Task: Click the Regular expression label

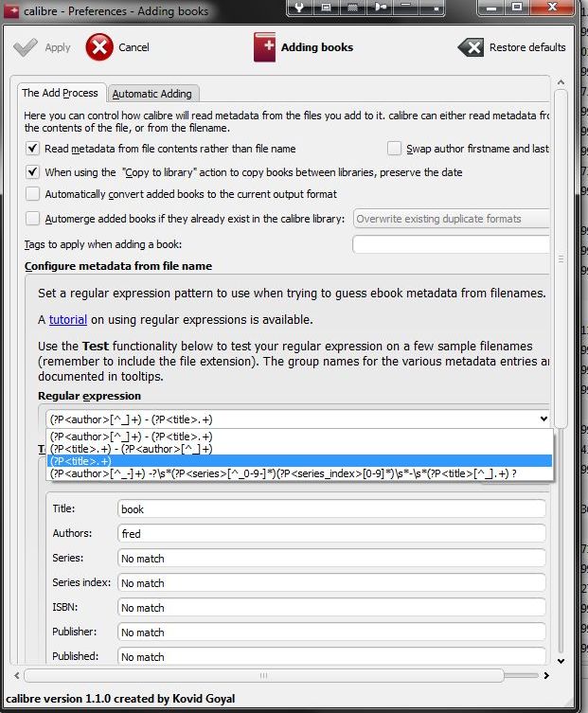Action: point(90,396)
